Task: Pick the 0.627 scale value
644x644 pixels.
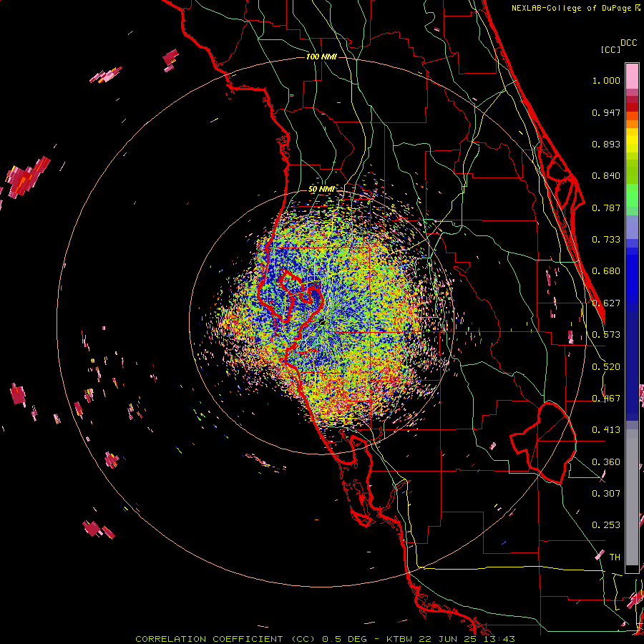Action: tap(606, 303)
